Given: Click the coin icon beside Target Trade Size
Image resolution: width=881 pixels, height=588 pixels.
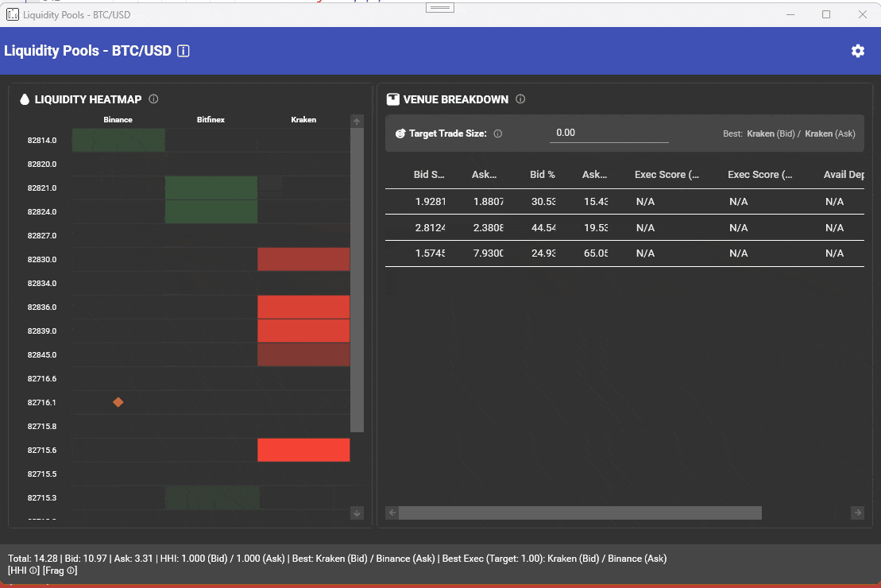Looking at the screenshot, I should point(400,133).
